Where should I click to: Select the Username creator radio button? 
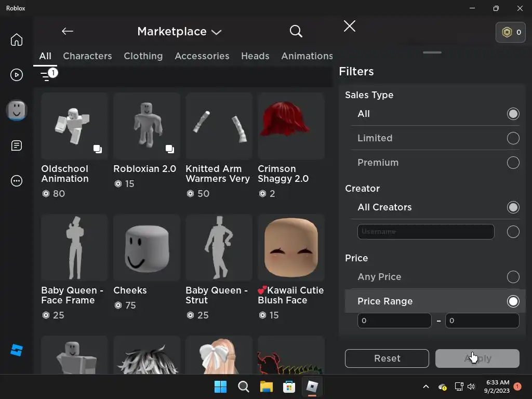pos(513,232)
